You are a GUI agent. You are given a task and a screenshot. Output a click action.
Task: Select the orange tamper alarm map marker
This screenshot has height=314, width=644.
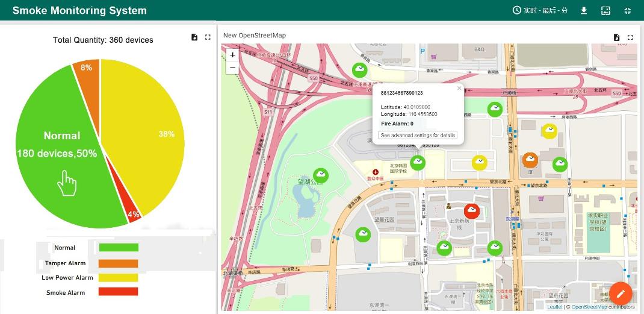[x=530, y=159]
